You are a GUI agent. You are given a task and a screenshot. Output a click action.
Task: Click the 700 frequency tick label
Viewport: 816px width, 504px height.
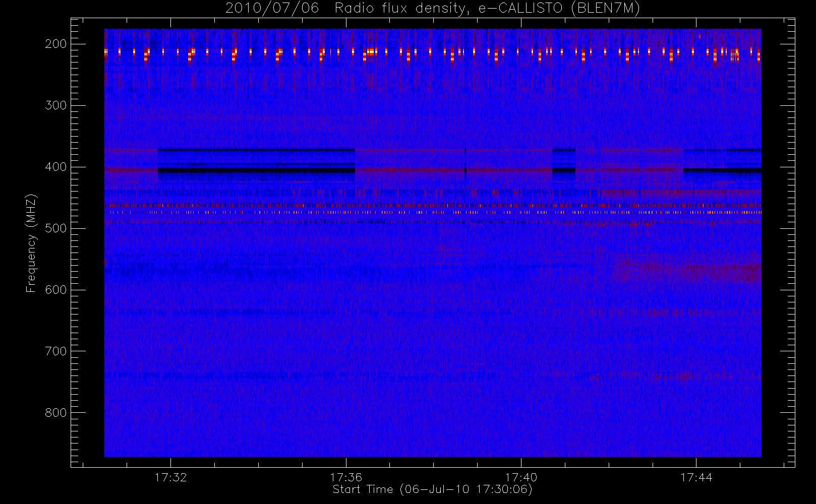(x=56, y=351)
